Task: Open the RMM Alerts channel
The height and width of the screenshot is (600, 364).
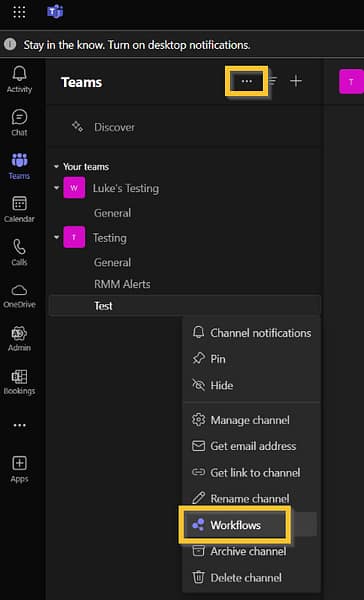Action: tap(122, 284)
